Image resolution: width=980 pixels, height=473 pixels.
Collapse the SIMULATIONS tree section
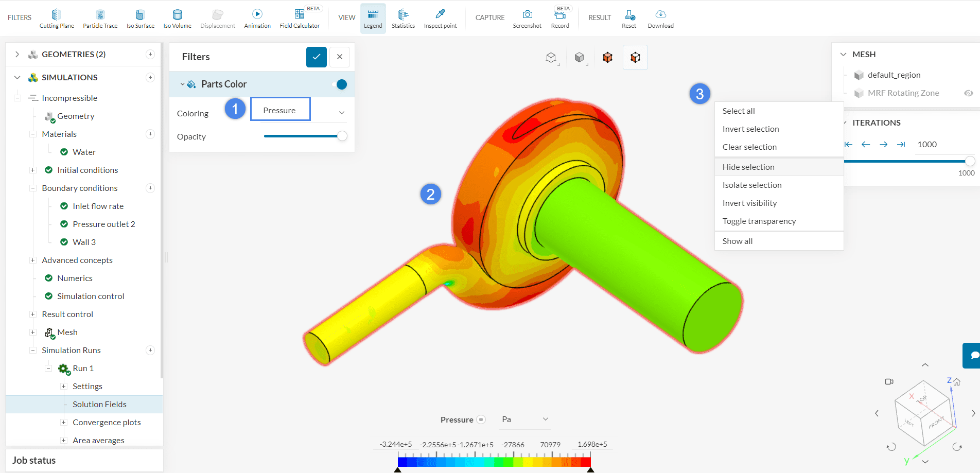(x=17, y=78)
